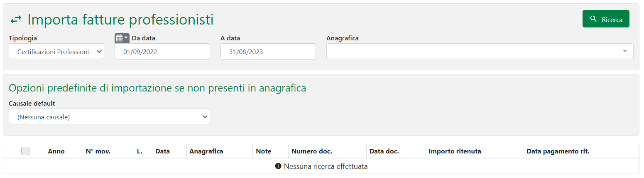The width and height of the screenshot is (644, 178).
Task: Click the Anagrafica table column header
Action: click(206, 151)
